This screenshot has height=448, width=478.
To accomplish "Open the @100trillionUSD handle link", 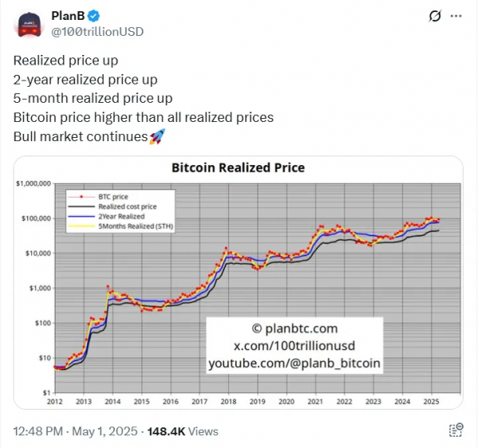I will point(97,32).
